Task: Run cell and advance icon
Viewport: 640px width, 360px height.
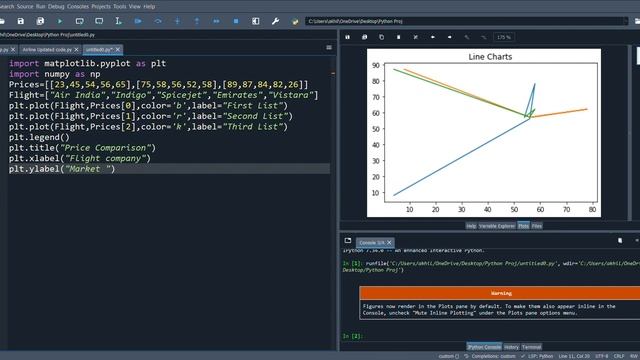Action: (x=99, y=21)
